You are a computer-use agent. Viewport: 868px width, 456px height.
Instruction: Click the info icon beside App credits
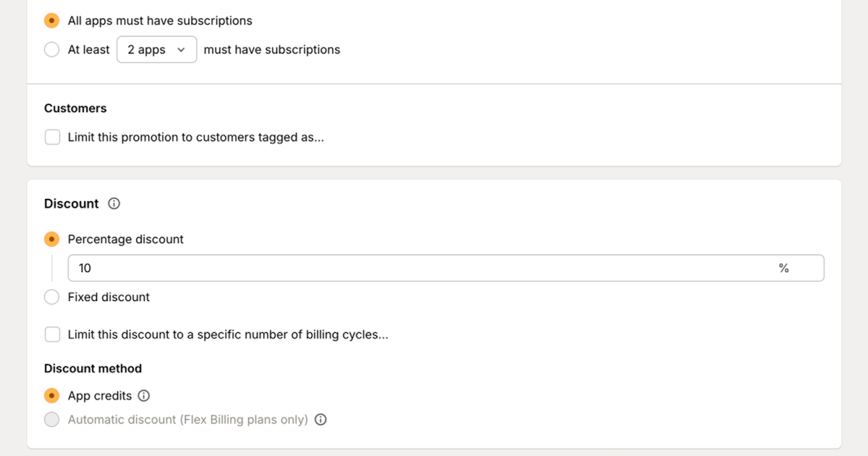144,396
